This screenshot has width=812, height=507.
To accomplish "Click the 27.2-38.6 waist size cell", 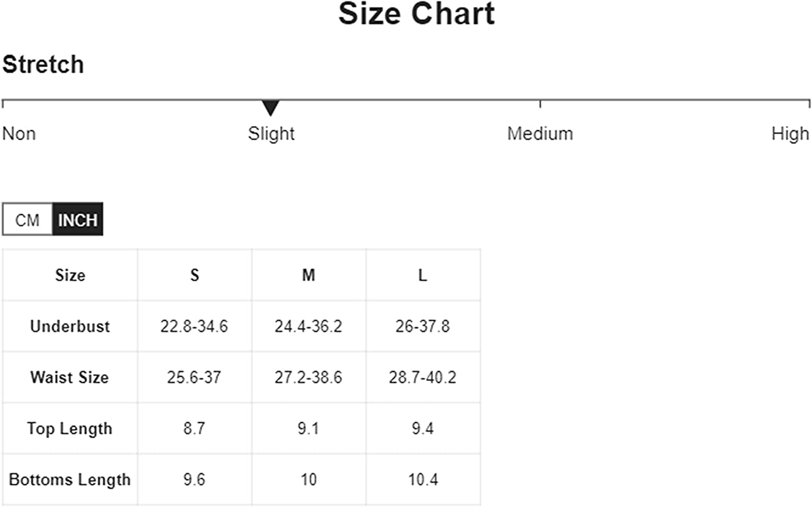I will point(309,377).
